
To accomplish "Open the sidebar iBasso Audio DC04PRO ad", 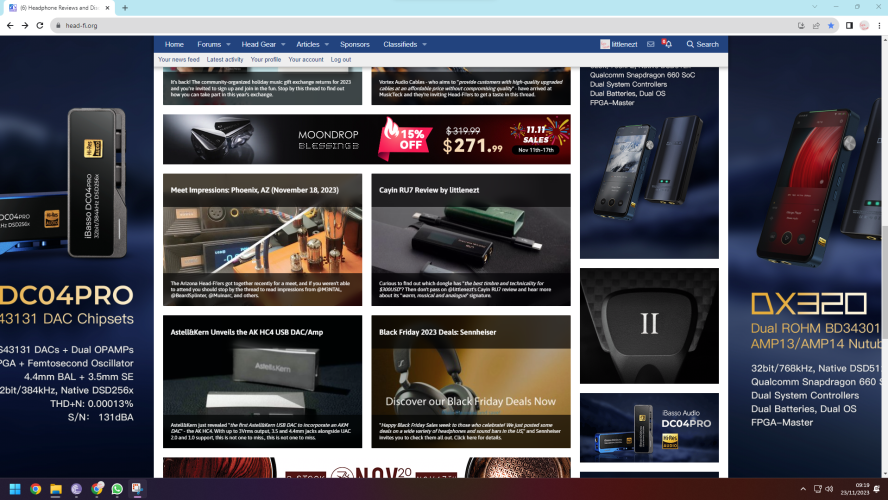I will coord(649,428).
